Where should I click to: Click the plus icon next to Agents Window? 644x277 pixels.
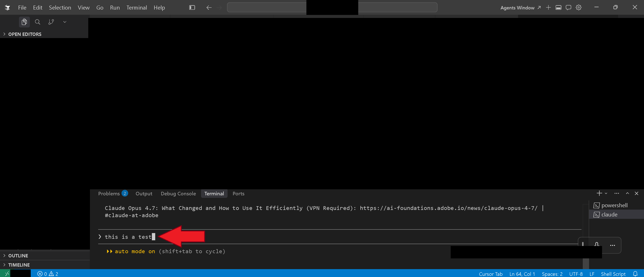(x=548, y=8)
